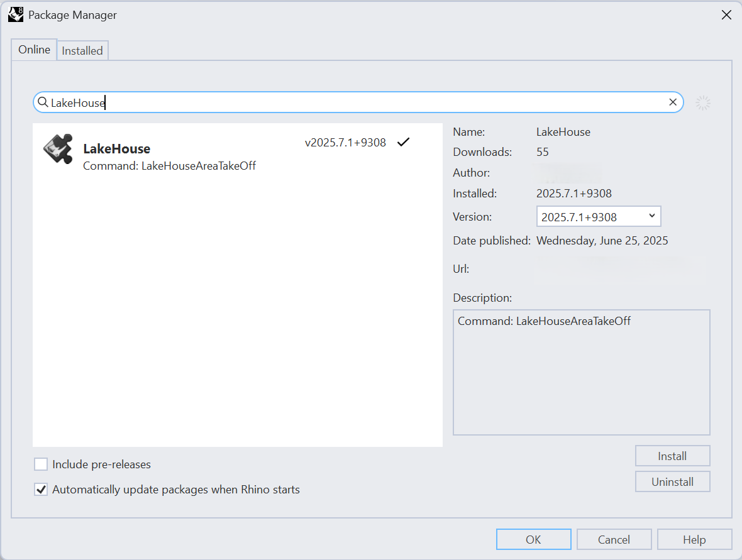
Task: Click the 'Date published:' label
Action: (492, 240)
